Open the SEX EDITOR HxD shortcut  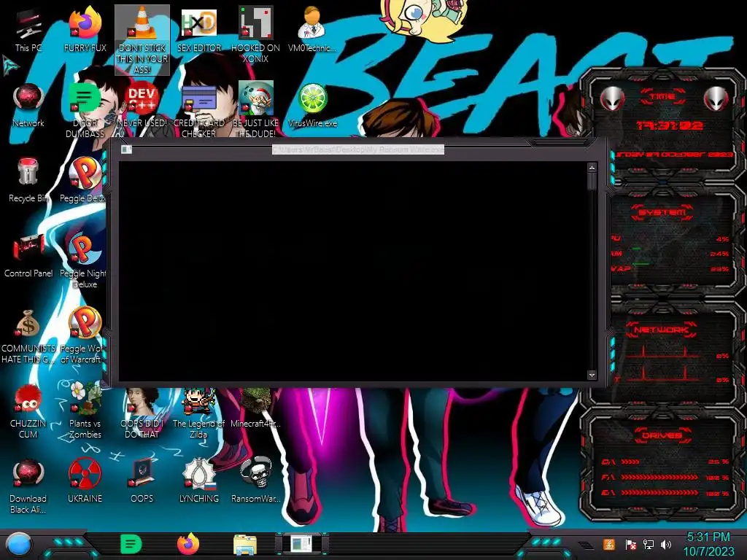coord(199,29)
